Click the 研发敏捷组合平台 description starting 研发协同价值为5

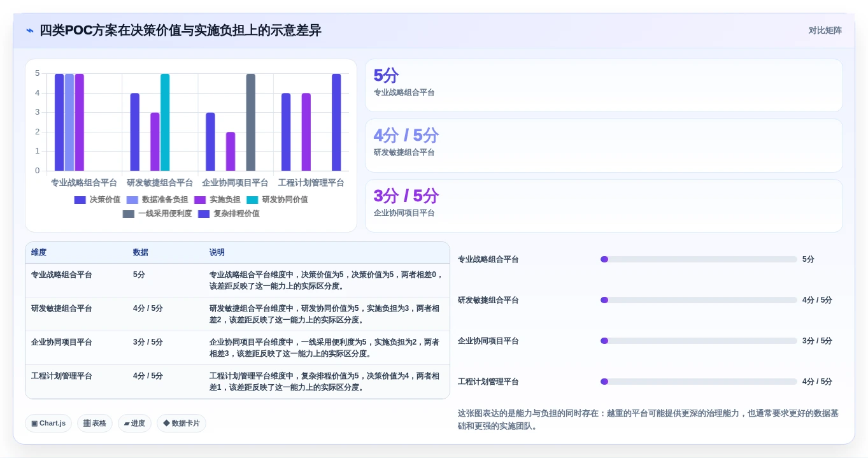pyautogui.click(x=325, y=314)
